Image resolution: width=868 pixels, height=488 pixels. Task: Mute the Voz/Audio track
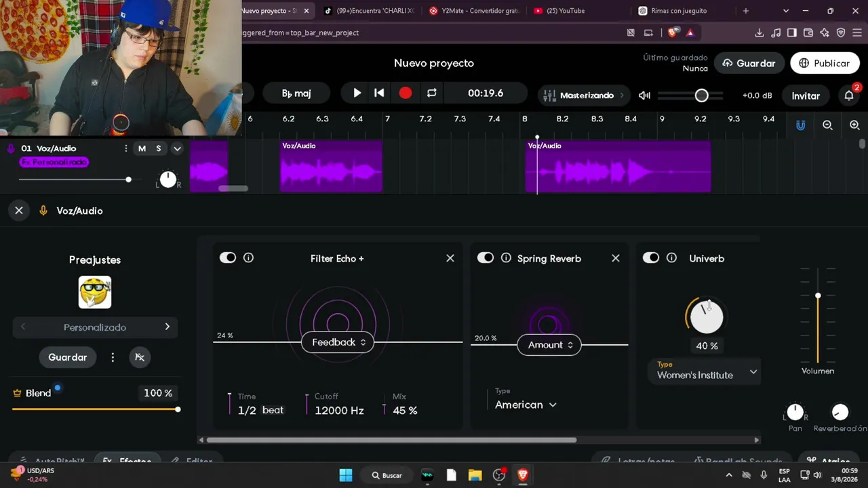pyautogui.click(x=142, y=148)
